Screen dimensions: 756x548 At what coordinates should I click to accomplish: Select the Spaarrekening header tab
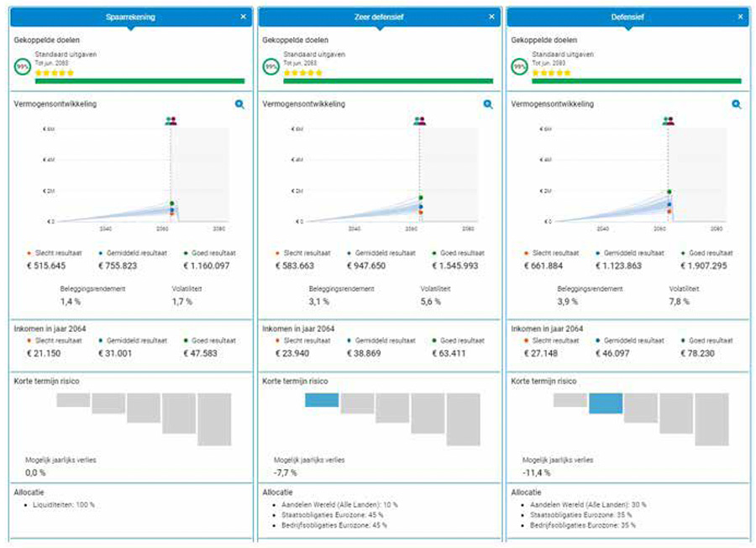pyautogui.click(x=130, y=17)
